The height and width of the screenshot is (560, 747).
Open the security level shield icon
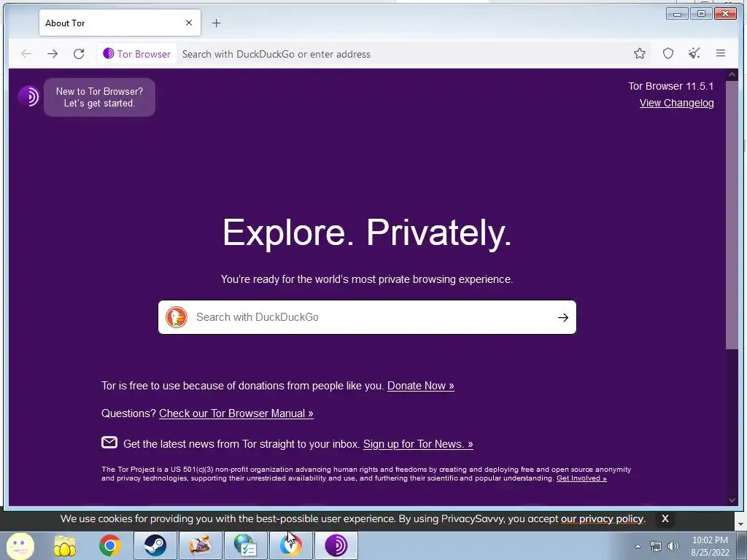pos(668,54)
